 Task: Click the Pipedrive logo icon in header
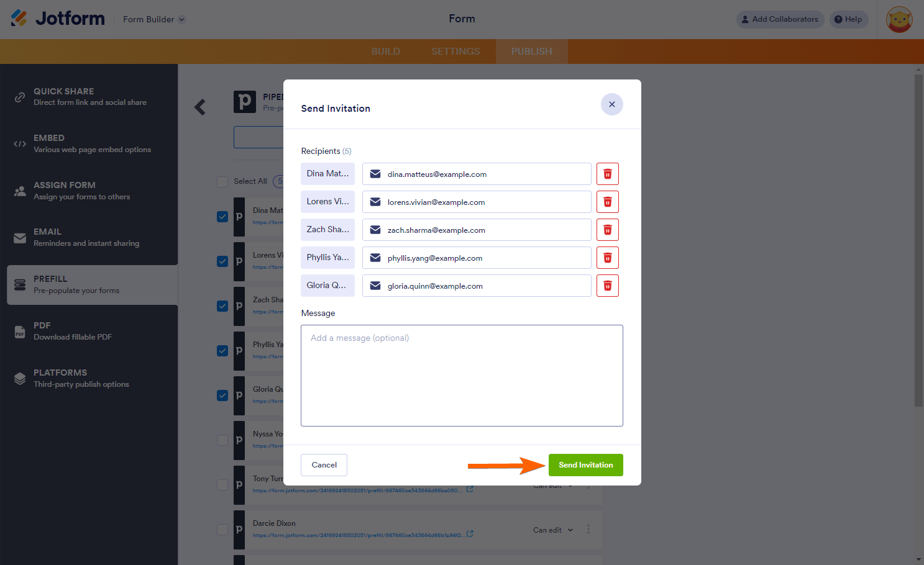[245, 102]
